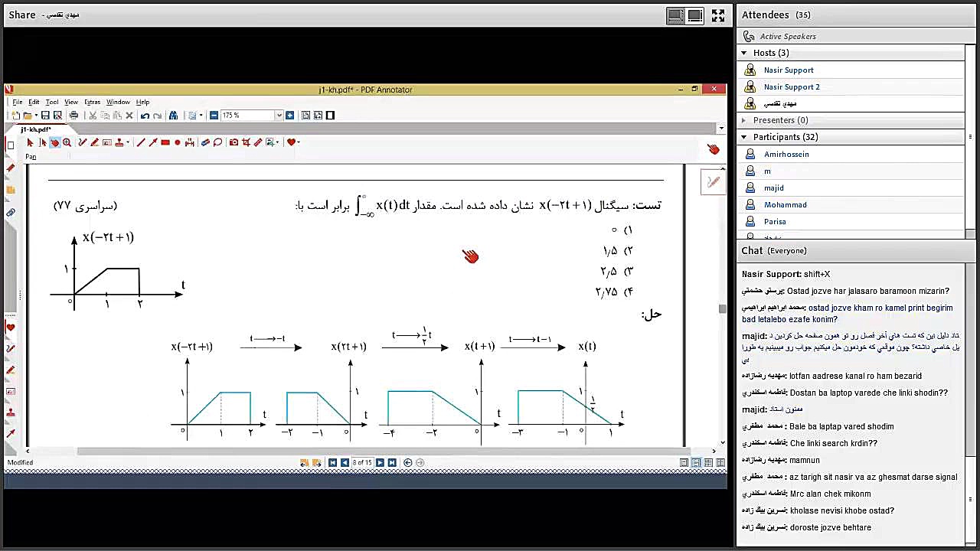Select the Zoom magnifier tool
The image size is (980, 551).
(x=67, y=142)
